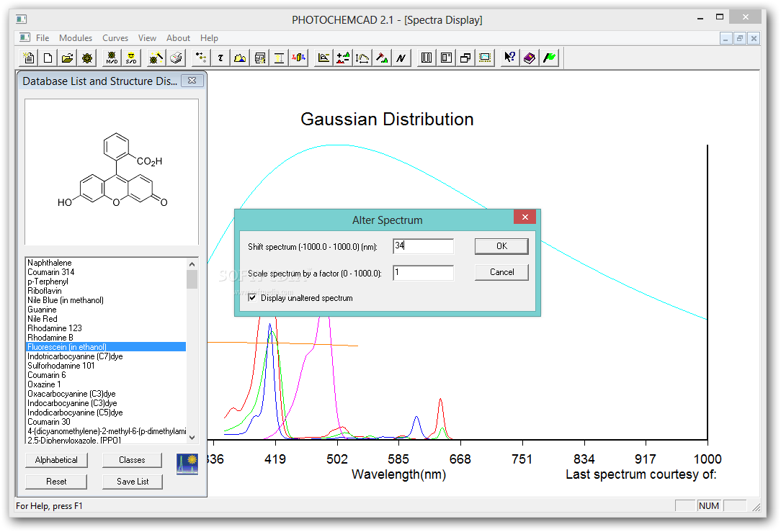The height and width of the screenshot is (532, 781).
Task: Click the green flag toolbar icon
Action: 550,58
